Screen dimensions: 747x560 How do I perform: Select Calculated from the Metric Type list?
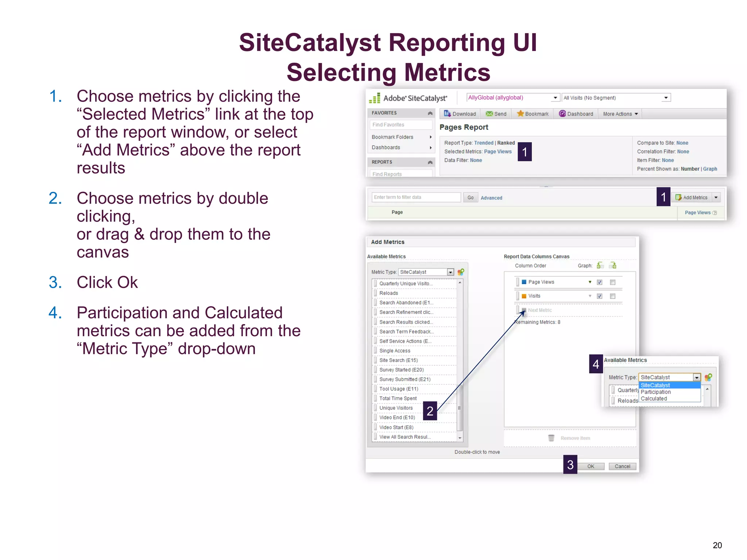(670, 398)
